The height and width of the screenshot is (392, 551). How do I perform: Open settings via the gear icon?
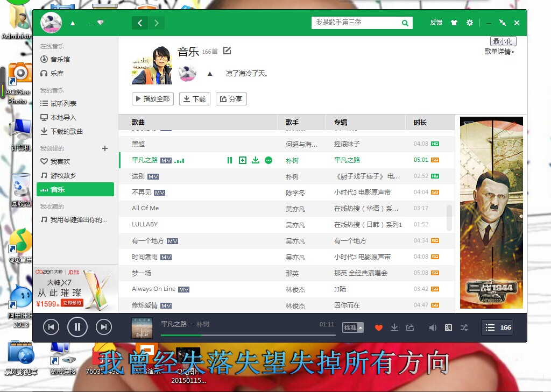pyautogui.click(x=470, y=23)
